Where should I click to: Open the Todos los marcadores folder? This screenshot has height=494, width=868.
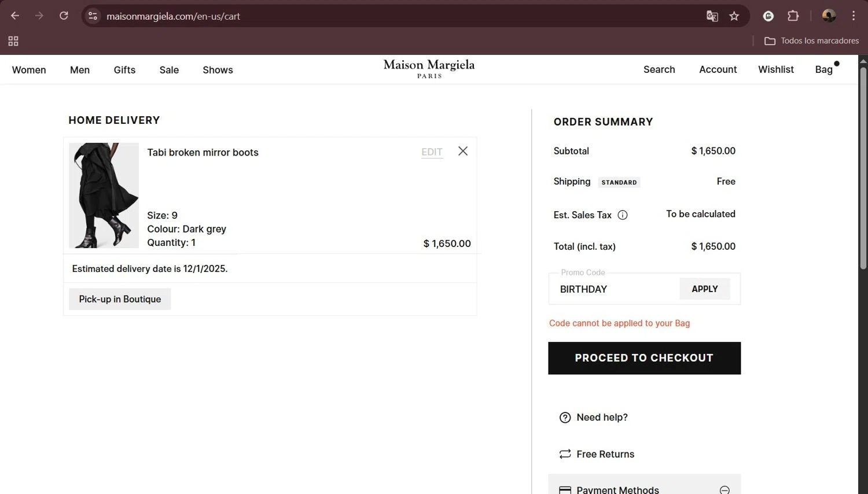[x=811, y=40]
